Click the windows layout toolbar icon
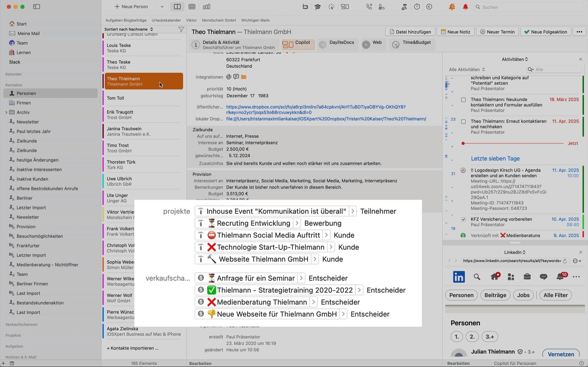Viewport: 588px width, 367px height. click(x=345, y=7)
